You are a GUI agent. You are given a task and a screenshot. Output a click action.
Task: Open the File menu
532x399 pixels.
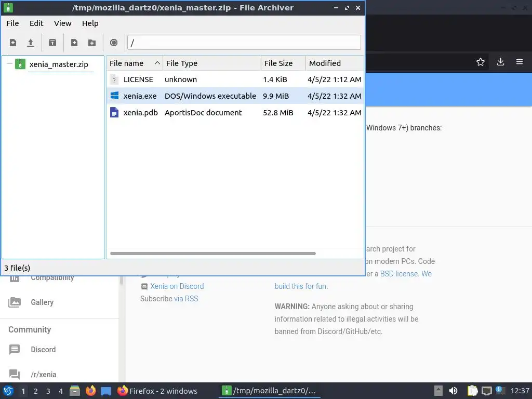click(x=12, y=23)
